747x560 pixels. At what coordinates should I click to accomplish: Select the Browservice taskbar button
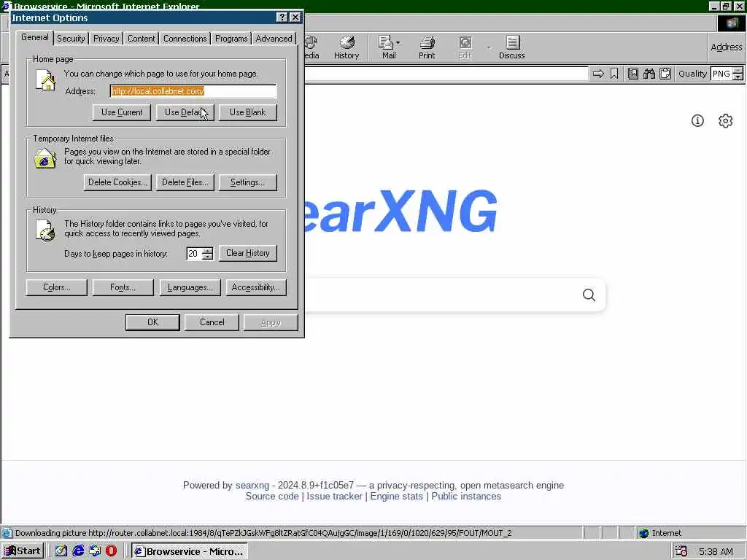[x=190, y=551]
